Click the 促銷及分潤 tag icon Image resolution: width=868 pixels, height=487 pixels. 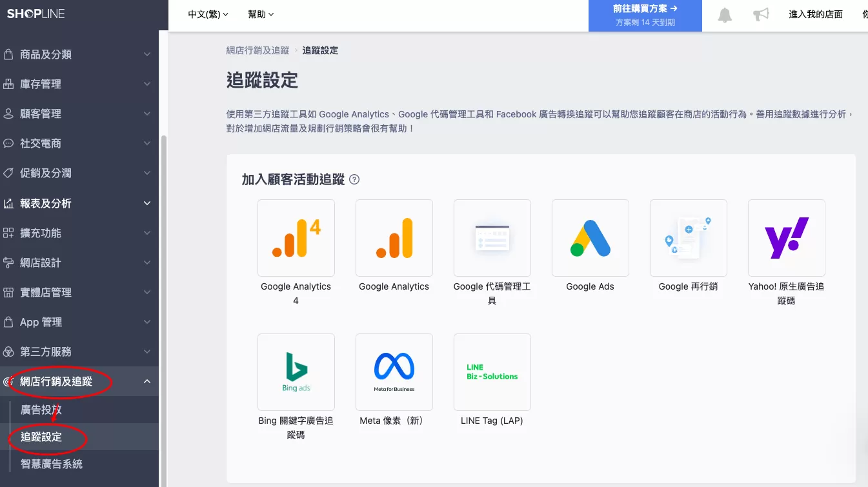coord(8,173)
